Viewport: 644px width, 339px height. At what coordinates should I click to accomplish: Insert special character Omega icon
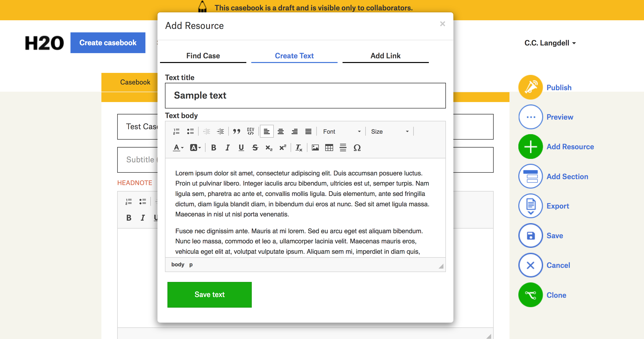(357, 148)
